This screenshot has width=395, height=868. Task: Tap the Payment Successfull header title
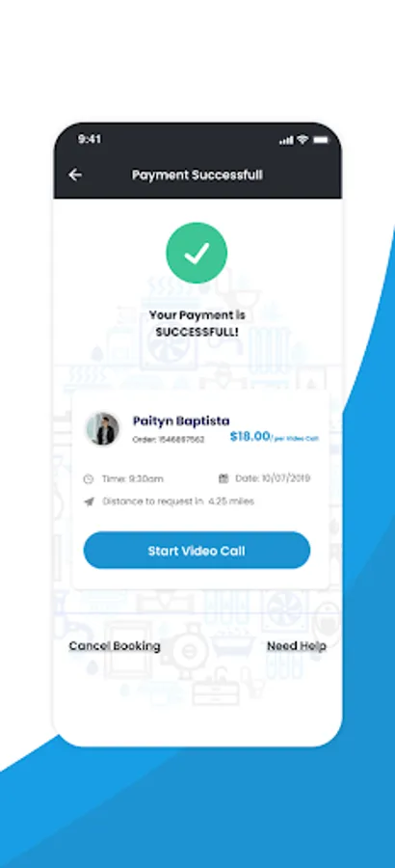pyautogui.click(x=197, y=175)
